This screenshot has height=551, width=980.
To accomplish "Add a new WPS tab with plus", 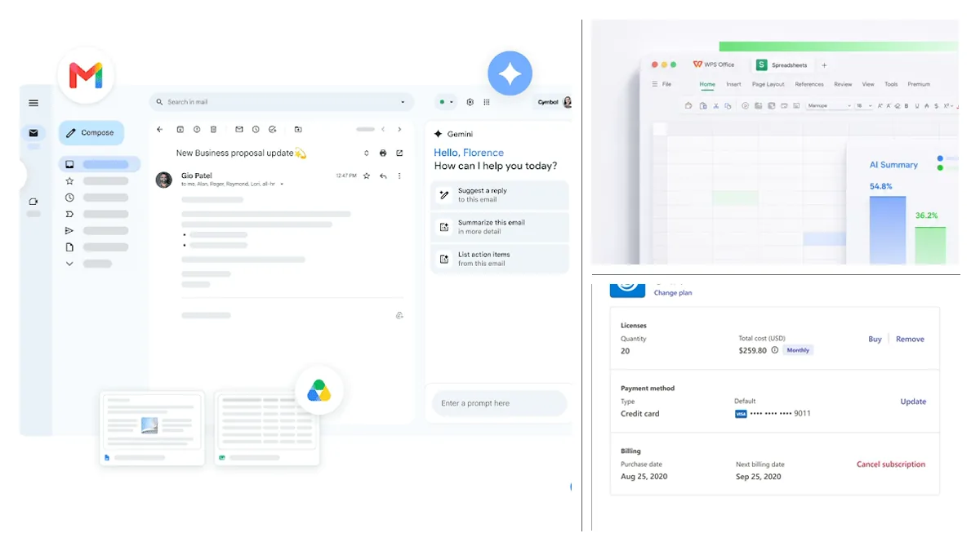I will (824, 65).
